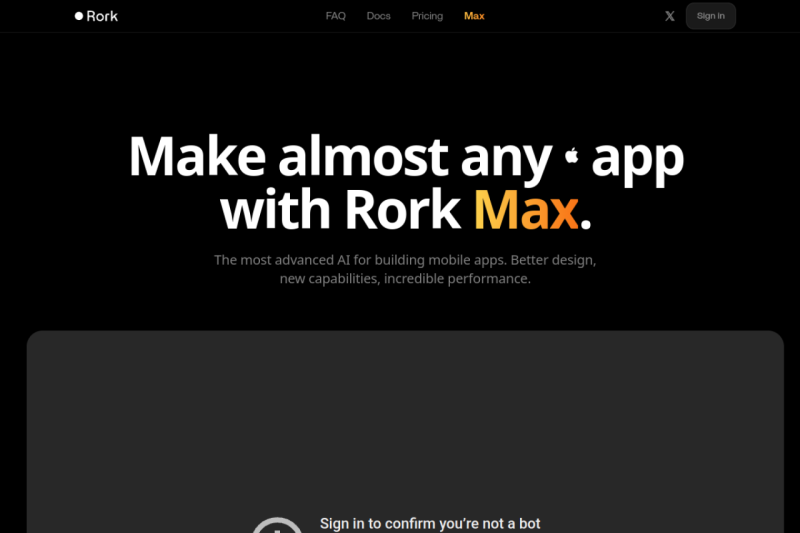Go to Docs page
This screenshot has width=800, height=533.
pyautogui.click(x=379, y=16)
